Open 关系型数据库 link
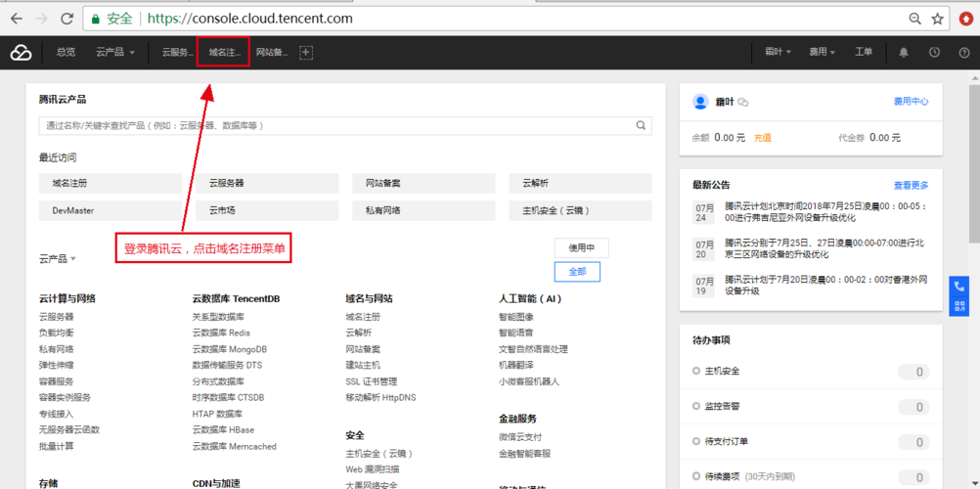 pyautogui.click(x=218, y=317)
